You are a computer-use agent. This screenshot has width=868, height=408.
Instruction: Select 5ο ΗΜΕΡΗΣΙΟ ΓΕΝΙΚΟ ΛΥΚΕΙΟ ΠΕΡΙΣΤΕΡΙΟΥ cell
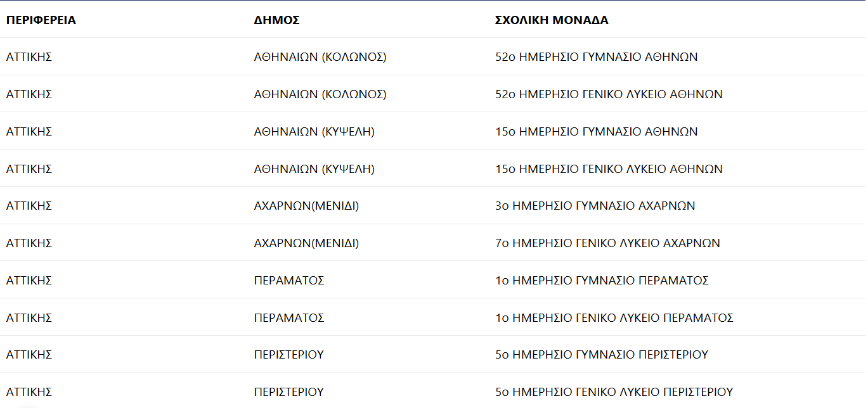pos(614,392)
